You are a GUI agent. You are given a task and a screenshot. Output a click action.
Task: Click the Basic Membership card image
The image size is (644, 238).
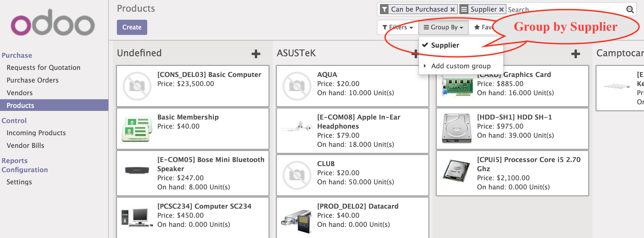137,129
